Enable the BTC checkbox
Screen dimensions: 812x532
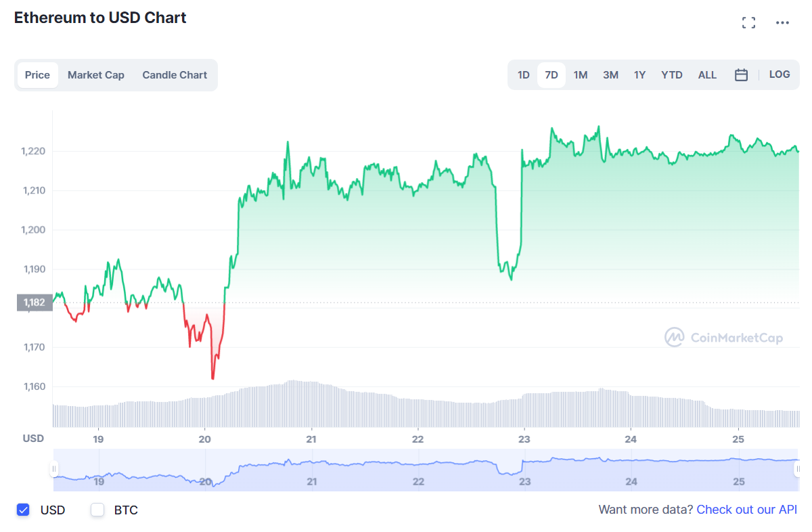pos(97,510)
